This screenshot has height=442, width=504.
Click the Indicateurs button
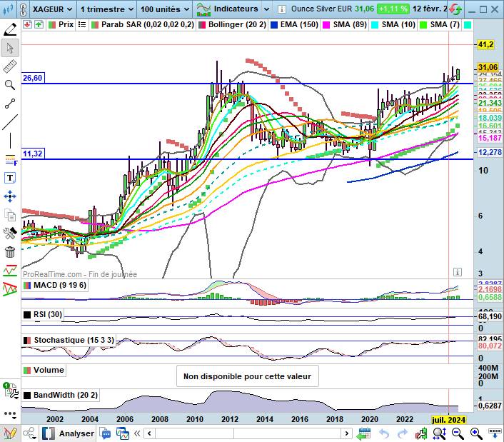tap(228, 9)
